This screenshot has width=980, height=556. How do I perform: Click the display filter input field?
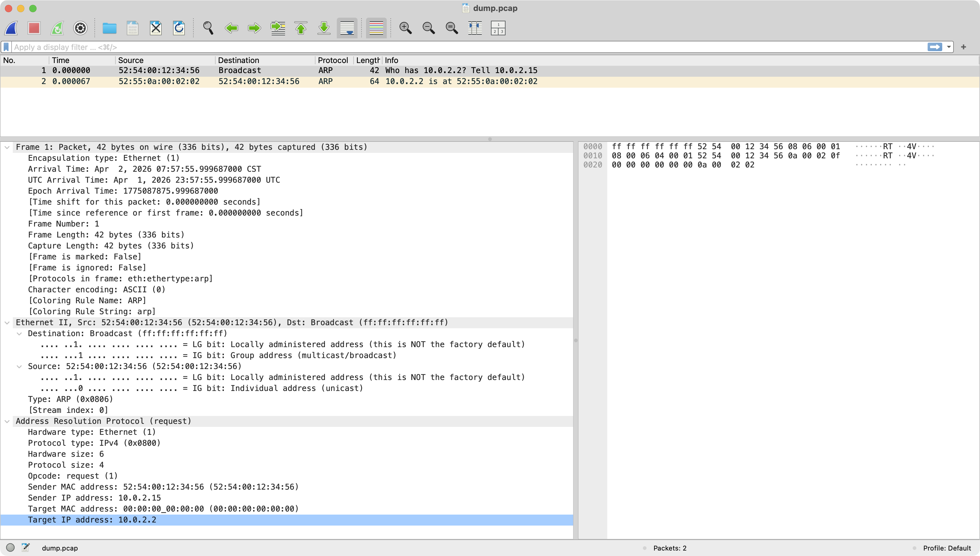(458, 47)
